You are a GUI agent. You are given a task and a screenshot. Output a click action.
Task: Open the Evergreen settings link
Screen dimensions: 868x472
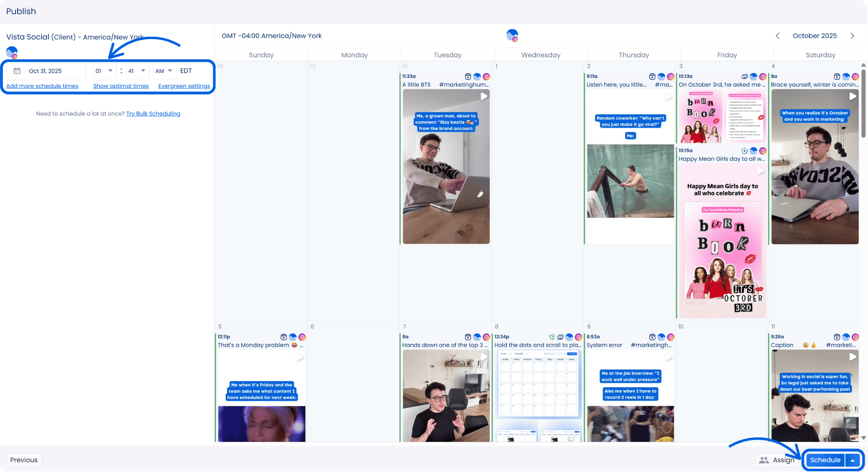[184, 86]
